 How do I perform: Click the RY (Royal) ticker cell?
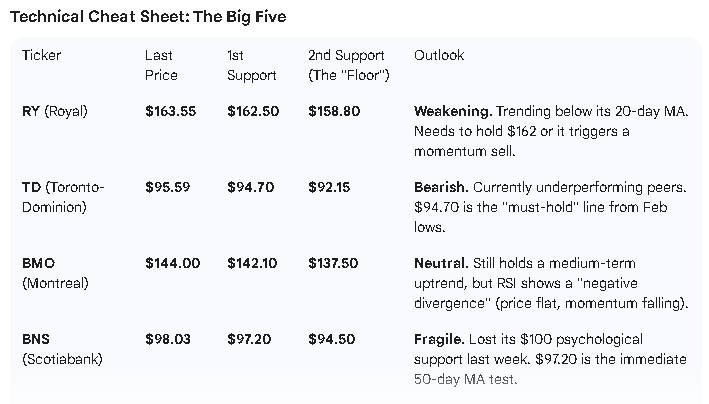(55, 111)
